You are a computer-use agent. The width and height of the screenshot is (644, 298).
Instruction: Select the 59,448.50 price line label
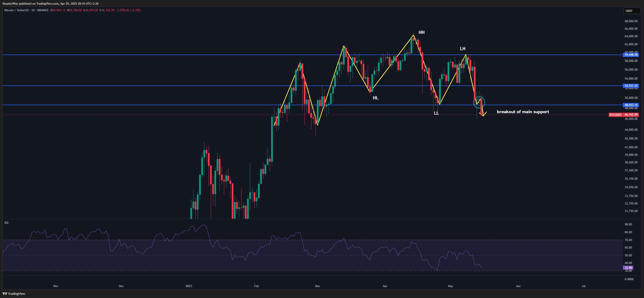click(631, 55)
